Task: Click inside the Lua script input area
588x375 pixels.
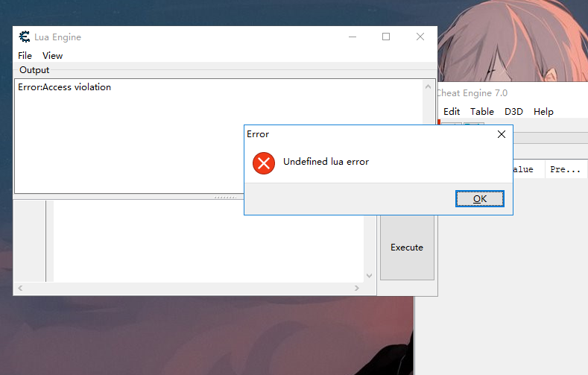Action: click(x=208, y=241)
